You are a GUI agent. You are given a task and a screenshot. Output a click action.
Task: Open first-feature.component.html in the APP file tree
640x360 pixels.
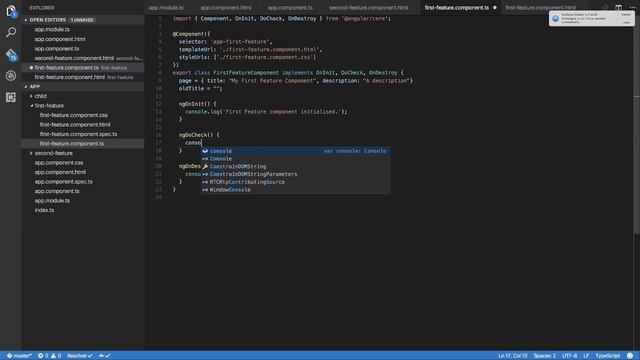click(x=82, y=124)
